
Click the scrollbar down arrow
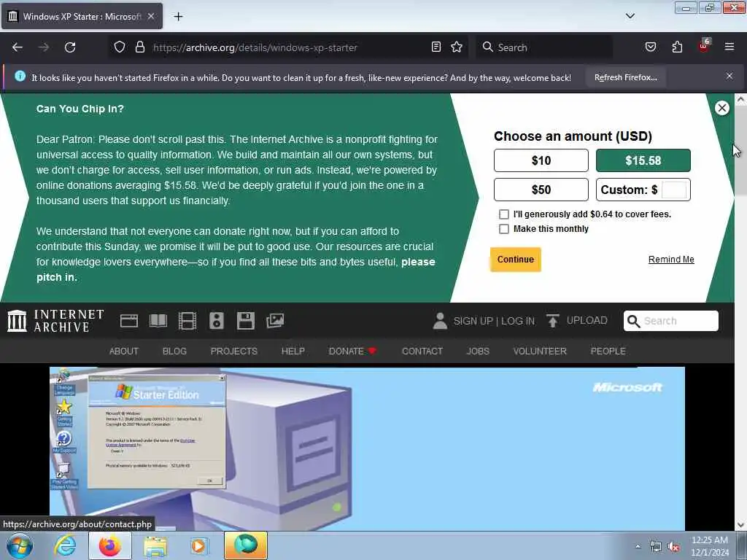740,525
